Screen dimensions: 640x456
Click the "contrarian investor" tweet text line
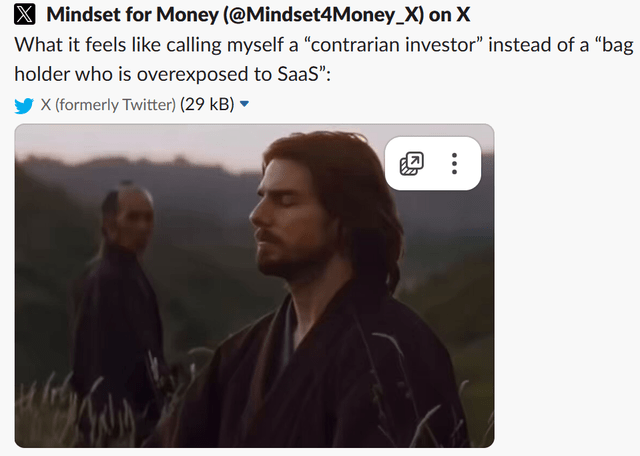pos(324,45)
